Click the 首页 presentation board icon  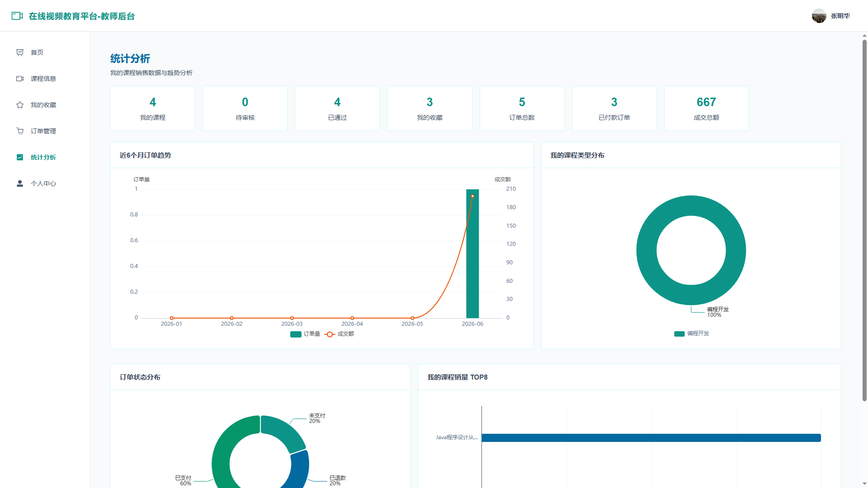pos(20,52)
